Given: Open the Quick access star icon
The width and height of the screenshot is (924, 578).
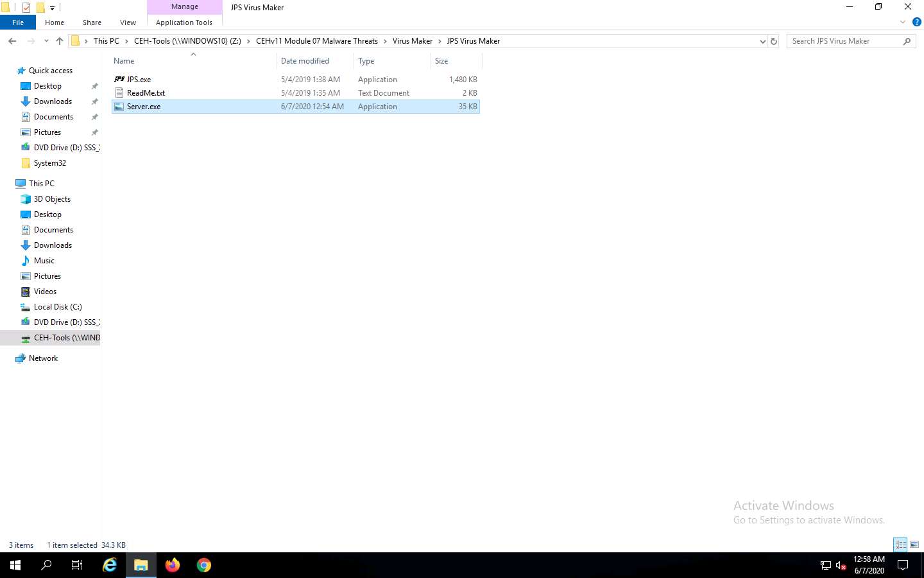Looking at the screenshot, I should [x=21, y=71].
